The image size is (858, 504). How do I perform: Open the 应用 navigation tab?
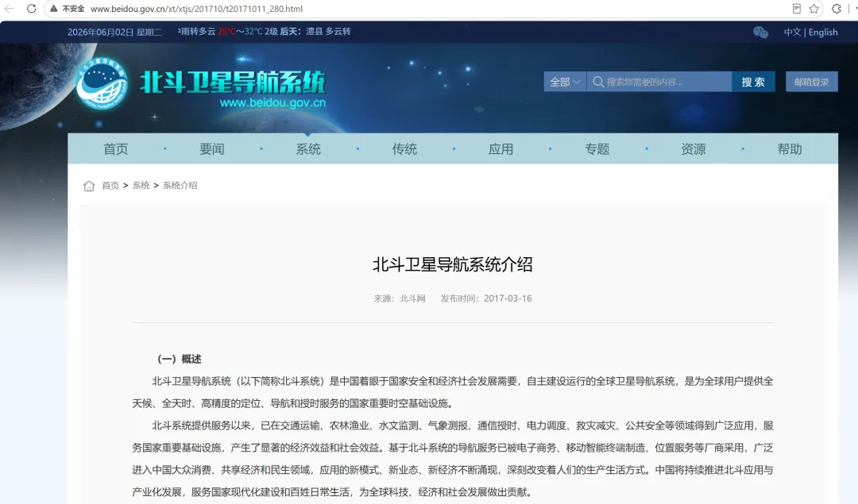pos(500,148)
